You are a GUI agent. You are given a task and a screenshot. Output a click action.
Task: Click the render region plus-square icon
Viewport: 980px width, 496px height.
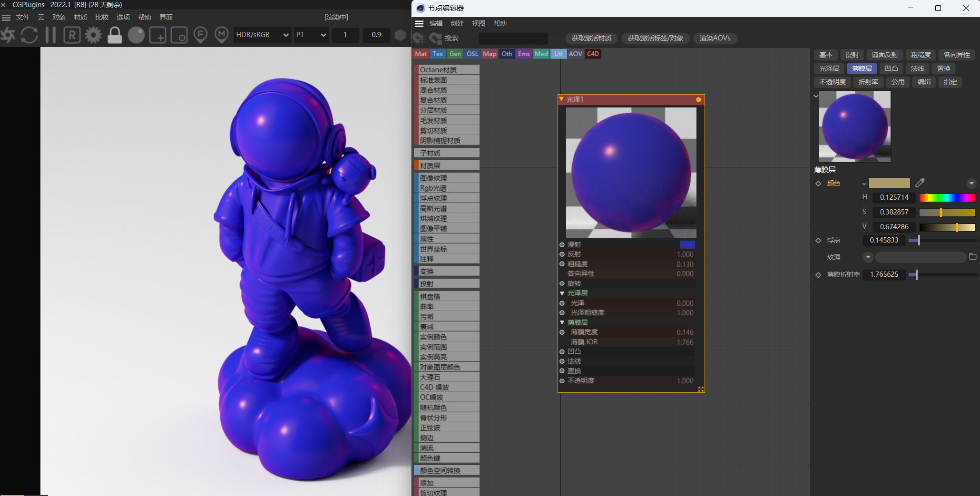pos(157,35)
